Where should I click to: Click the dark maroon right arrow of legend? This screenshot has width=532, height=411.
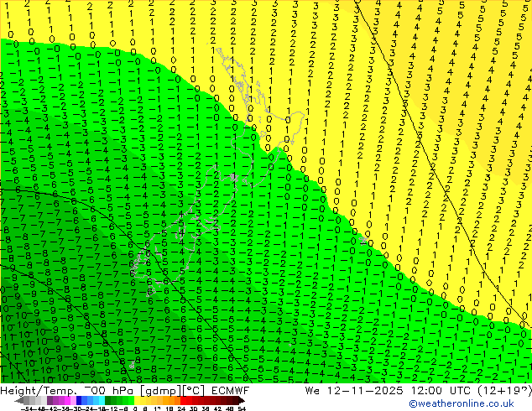pos(242,400)
